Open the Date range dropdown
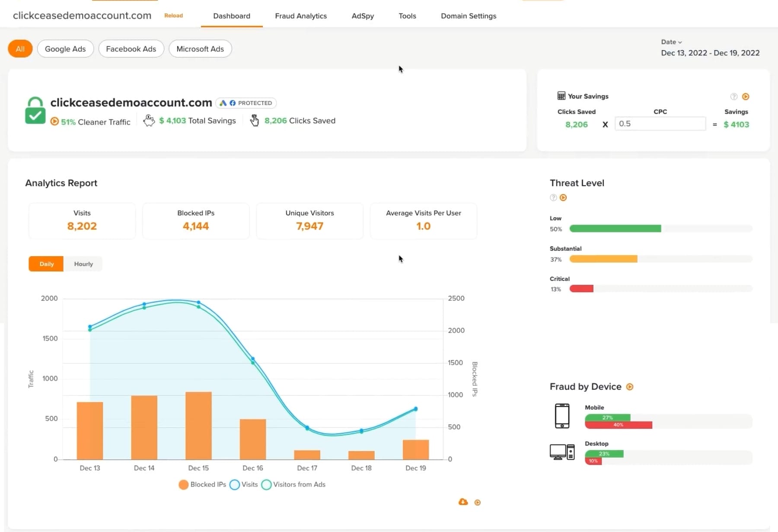Screen dimensions: 778x532 pyautogui.click(x=671, y=42)
